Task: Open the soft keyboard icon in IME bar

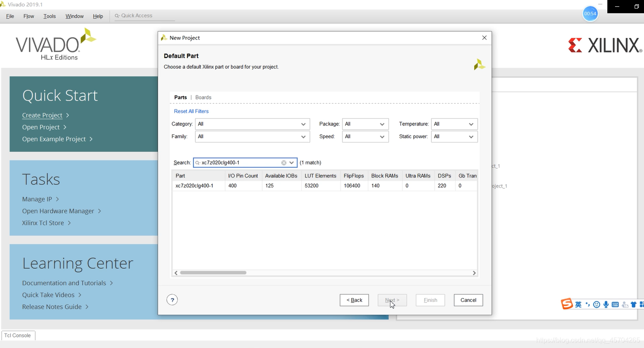Action: [615, 304]
